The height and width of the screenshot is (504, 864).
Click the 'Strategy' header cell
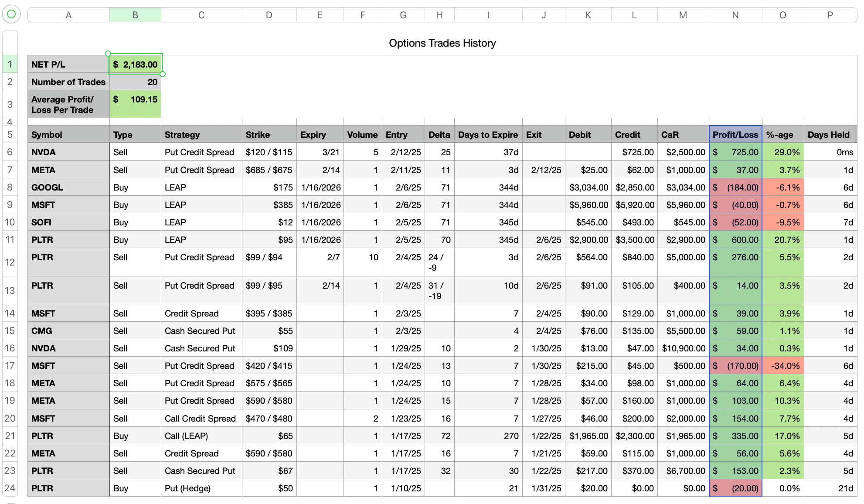(201, 135)
